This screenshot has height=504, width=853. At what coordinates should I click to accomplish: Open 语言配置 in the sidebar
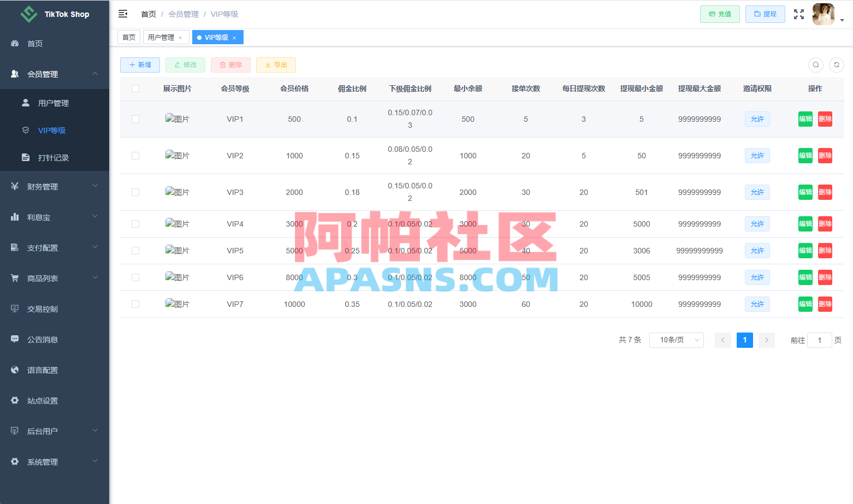[x=55, y=370]
